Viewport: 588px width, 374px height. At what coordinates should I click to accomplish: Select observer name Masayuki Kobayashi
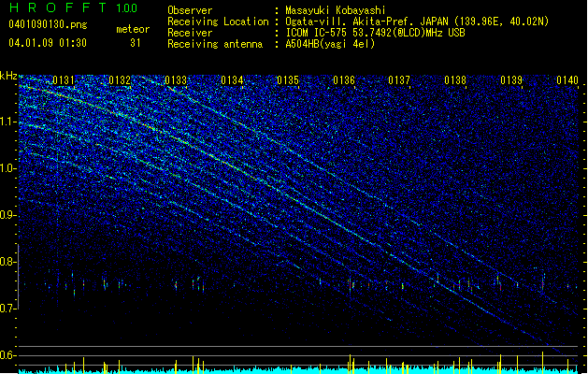[336, 10]
